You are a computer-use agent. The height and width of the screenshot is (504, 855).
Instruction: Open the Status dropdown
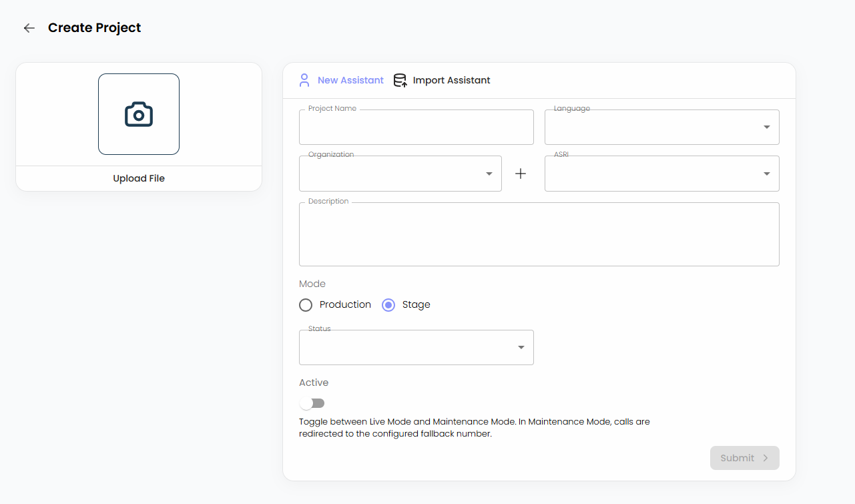416,347
